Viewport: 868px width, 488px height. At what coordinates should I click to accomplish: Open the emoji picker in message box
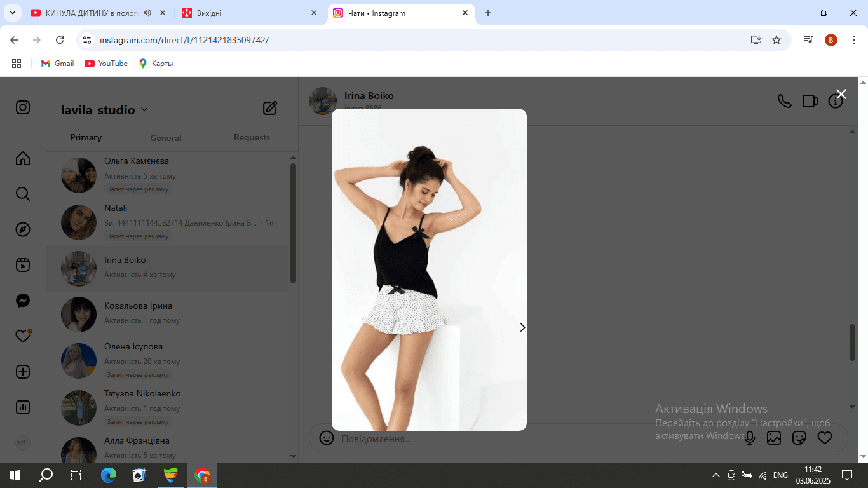pos(327,438)
